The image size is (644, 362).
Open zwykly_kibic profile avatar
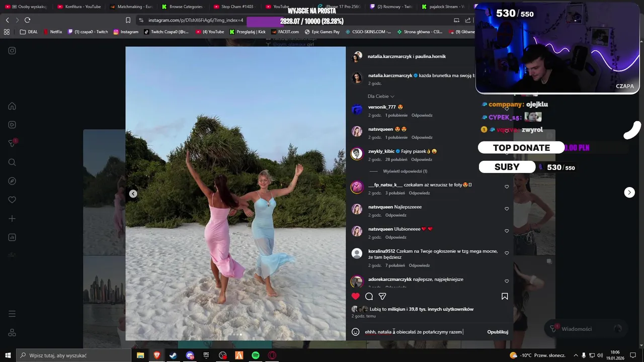coord(357,154)
